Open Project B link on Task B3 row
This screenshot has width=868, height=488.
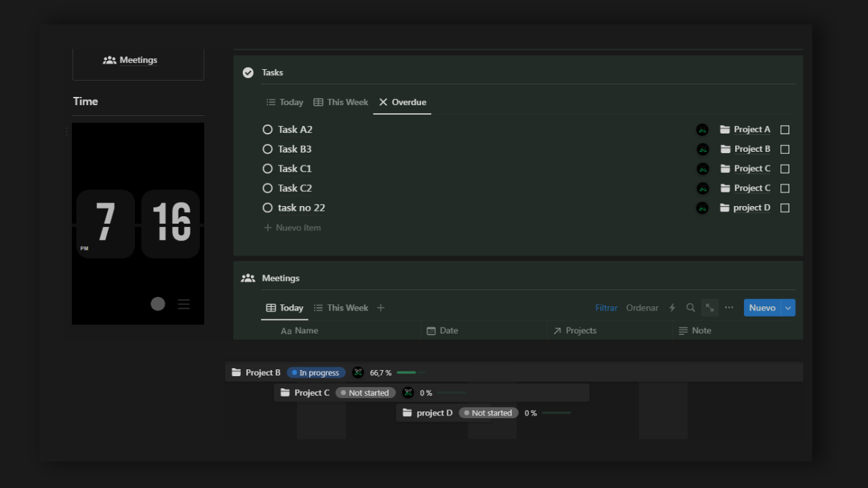pos(745,149)
